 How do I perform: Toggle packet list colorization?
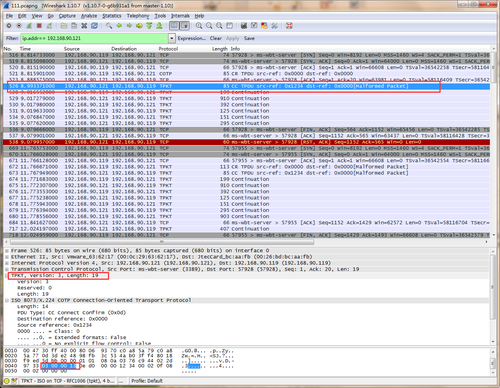click(174, 26)
